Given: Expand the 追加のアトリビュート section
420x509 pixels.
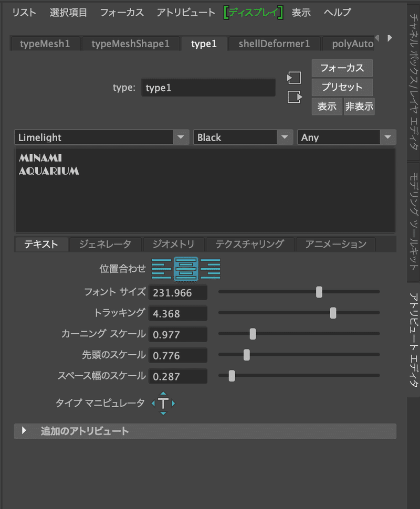Looking at the screenshot, I should [205, 431].
